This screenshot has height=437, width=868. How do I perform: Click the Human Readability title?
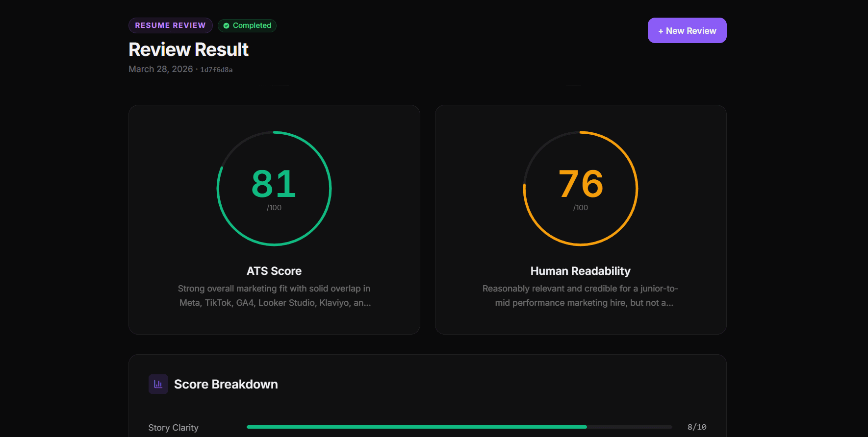pyautogui.click(x=581, y=271)
